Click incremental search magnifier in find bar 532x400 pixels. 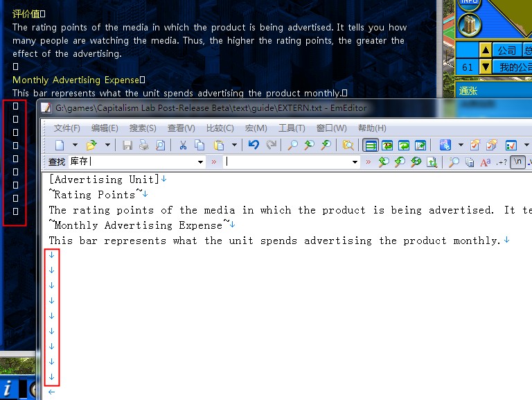click(x=454, y=162)
